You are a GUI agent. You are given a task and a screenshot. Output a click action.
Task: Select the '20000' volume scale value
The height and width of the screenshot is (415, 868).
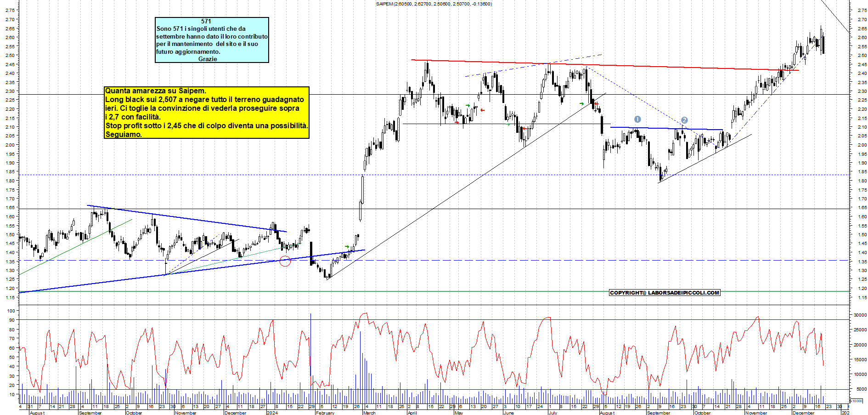click(860, 345)
